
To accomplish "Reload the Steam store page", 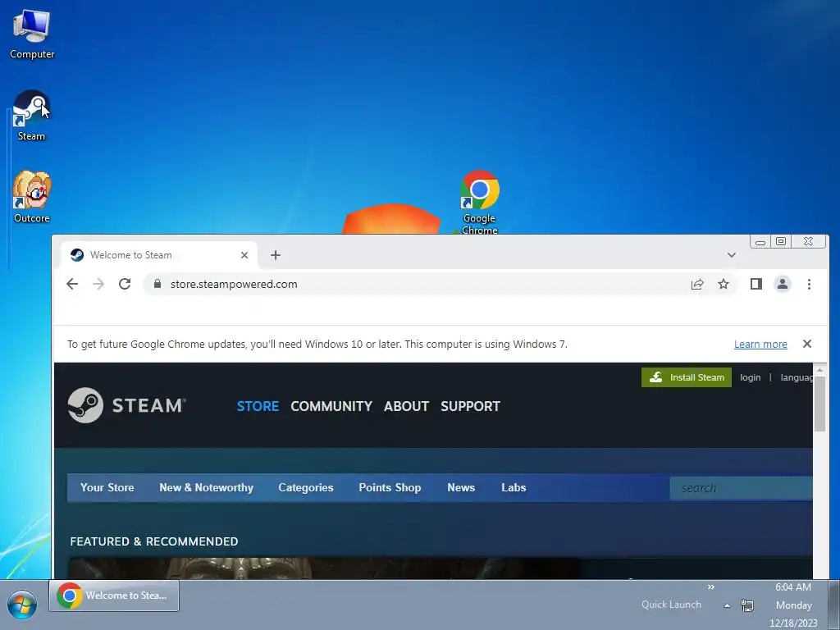I will (x=125, y=284).
